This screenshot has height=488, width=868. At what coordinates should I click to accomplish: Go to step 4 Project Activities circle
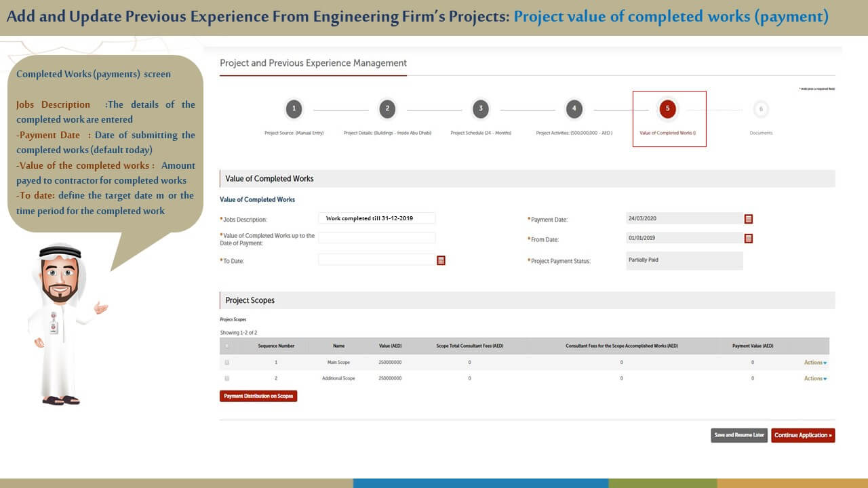pyautogui.click(x=574, y=108)
